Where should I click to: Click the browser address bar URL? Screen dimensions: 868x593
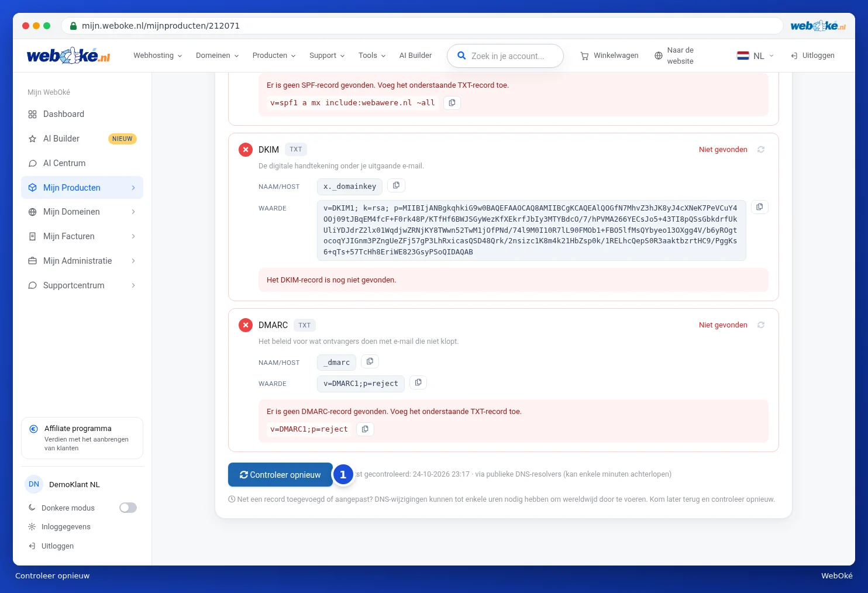tap(161, 26)
